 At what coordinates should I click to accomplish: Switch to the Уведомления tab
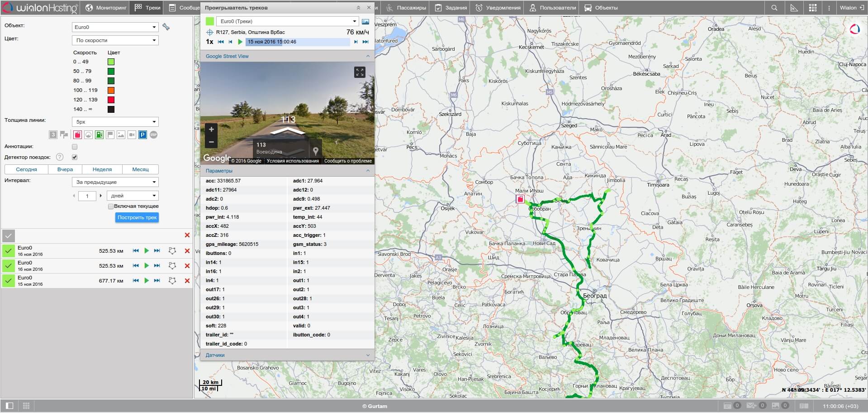[x=498, y=8]
